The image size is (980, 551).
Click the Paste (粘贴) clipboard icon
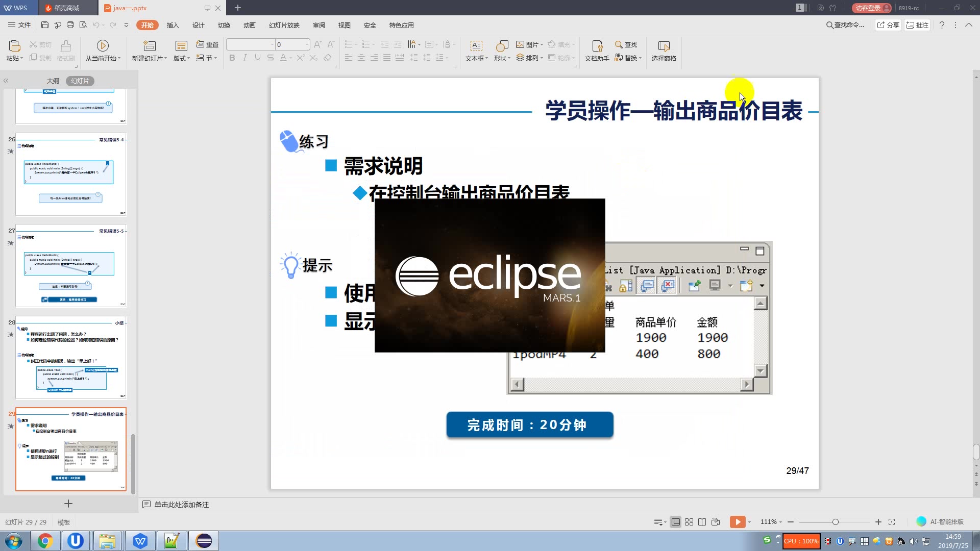(14, 46)
